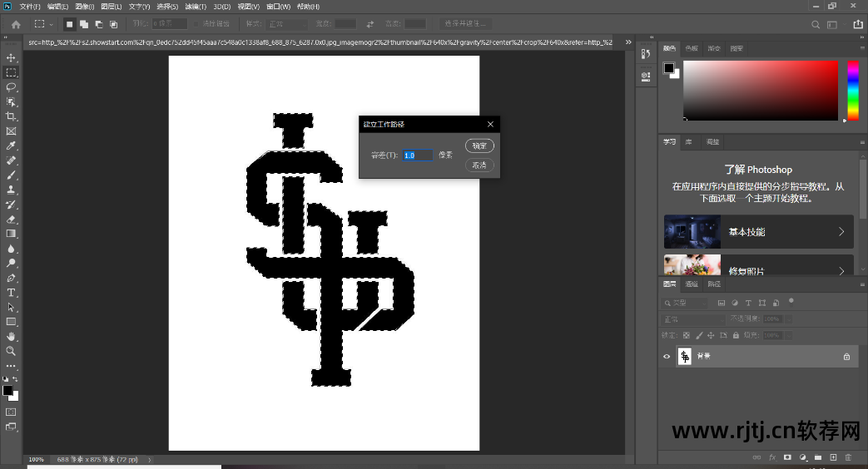868x469 pixels.
Task: Open the layer blend mode 正常 dropdown
Action: [x=693, y=319]
